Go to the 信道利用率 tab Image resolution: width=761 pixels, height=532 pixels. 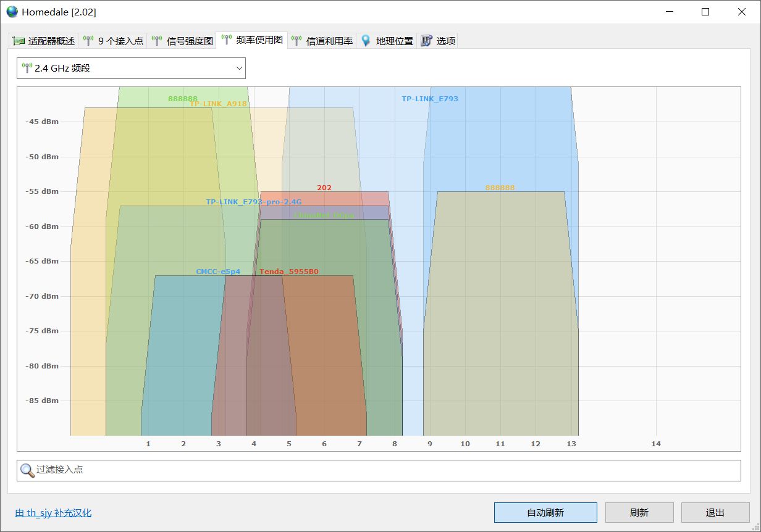pyautogui.click(x=322, y=41)
